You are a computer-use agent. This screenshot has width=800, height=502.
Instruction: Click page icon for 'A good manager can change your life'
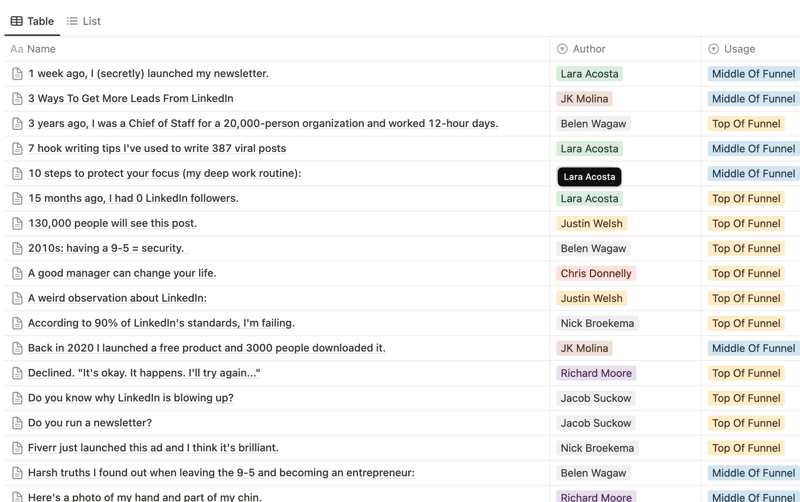point(17,274)
